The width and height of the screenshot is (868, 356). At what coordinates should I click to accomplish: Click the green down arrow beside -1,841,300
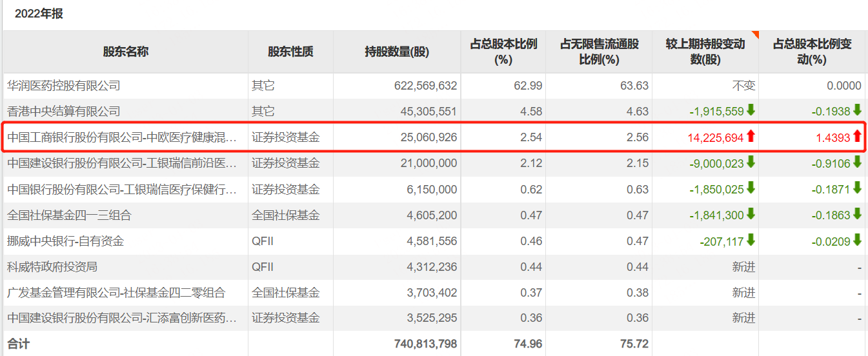point(751,214)
